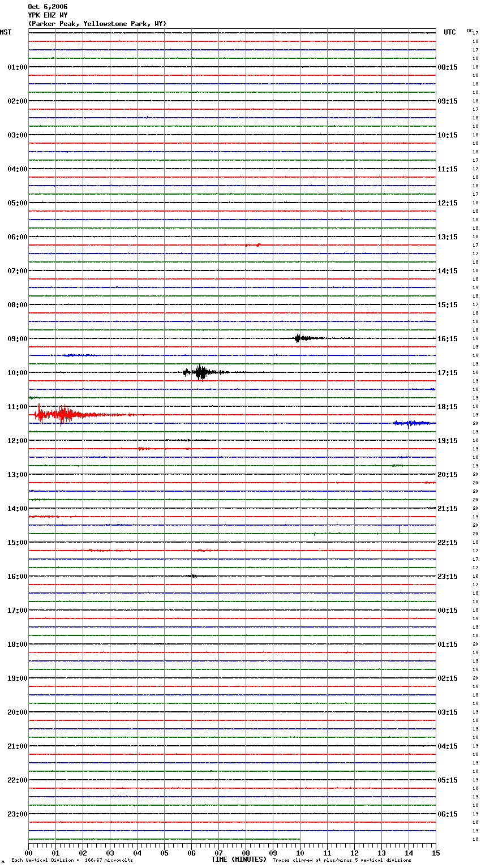Click the blue spike near minute 14 after 14:00
This screenshot has height=868, width=481.
coord(399,528)
